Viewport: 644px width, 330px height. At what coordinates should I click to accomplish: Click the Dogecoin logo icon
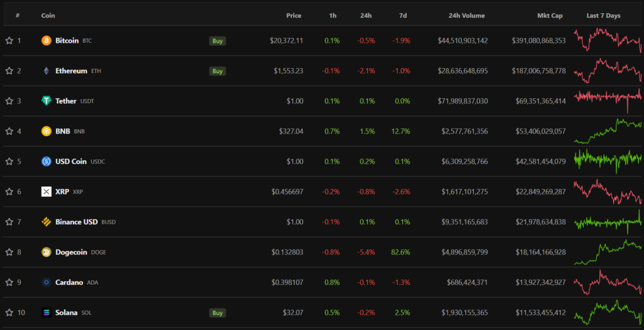(x=46, y=252)
